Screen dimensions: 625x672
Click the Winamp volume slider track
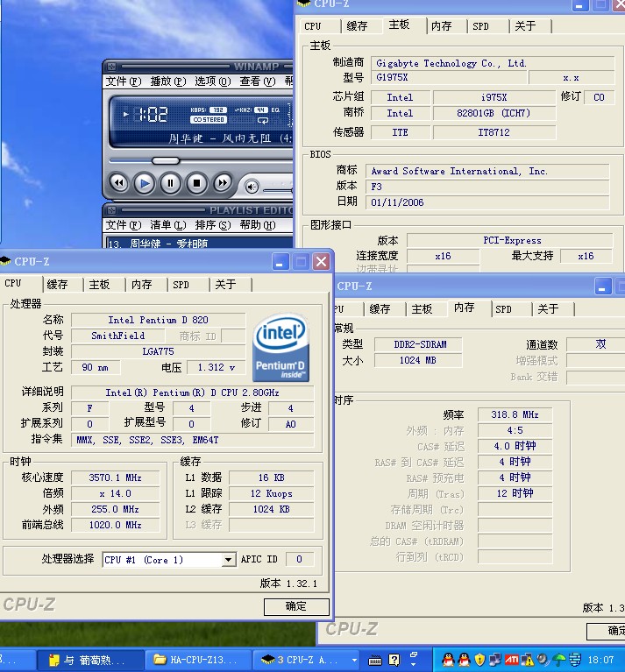point(278,189)
